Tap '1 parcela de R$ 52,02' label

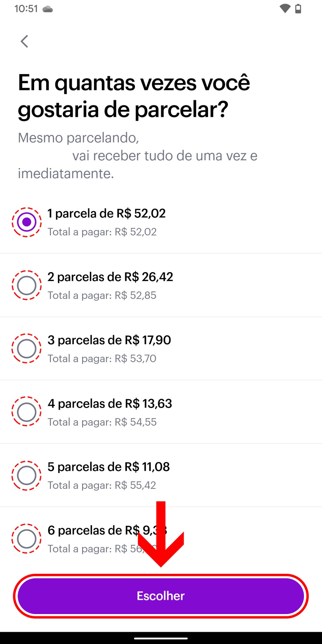[106, 213]
